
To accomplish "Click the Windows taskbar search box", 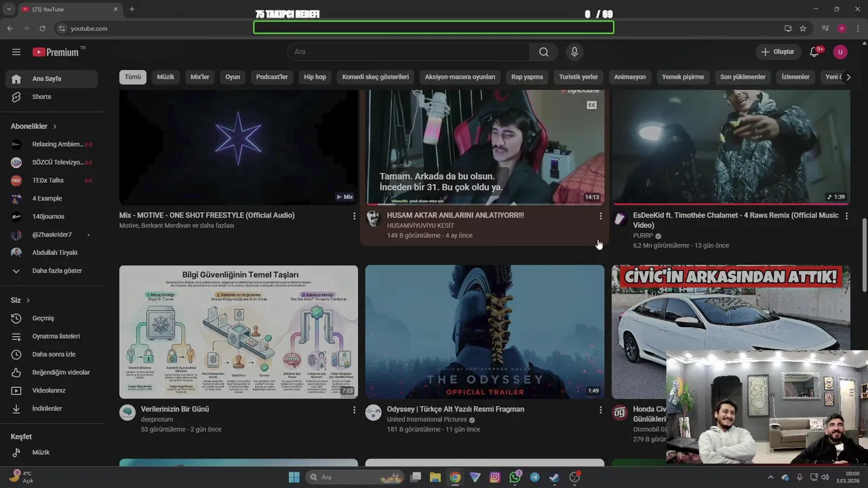I will point(355,477).
